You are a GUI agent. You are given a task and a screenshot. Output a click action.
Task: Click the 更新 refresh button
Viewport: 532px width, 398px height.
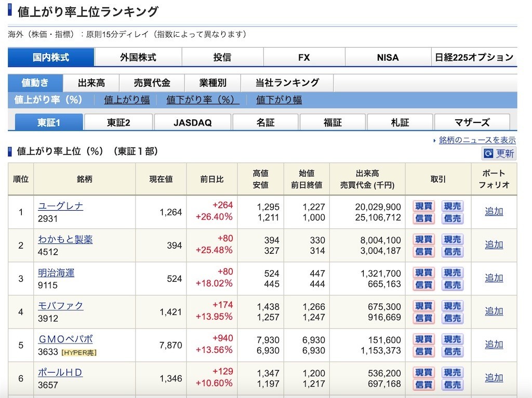(499, 154)
